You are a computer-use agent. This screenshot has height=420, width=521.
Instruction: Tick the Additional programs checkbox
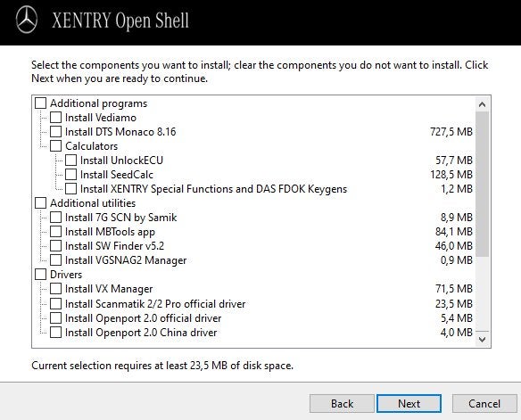tap(40, 103)
